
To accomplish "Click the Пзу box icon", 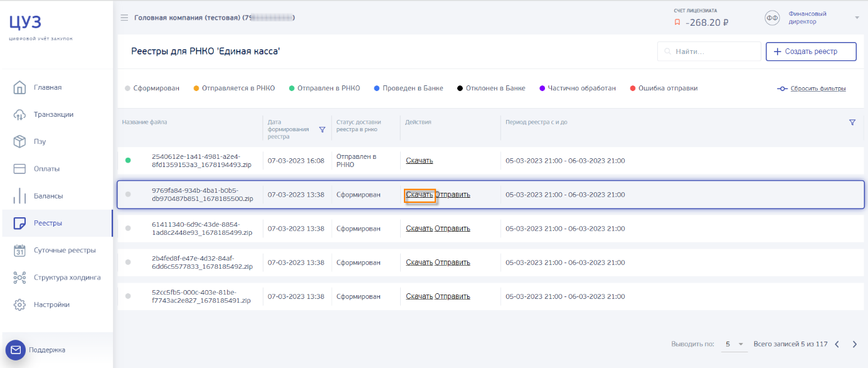I will point(19,141).
